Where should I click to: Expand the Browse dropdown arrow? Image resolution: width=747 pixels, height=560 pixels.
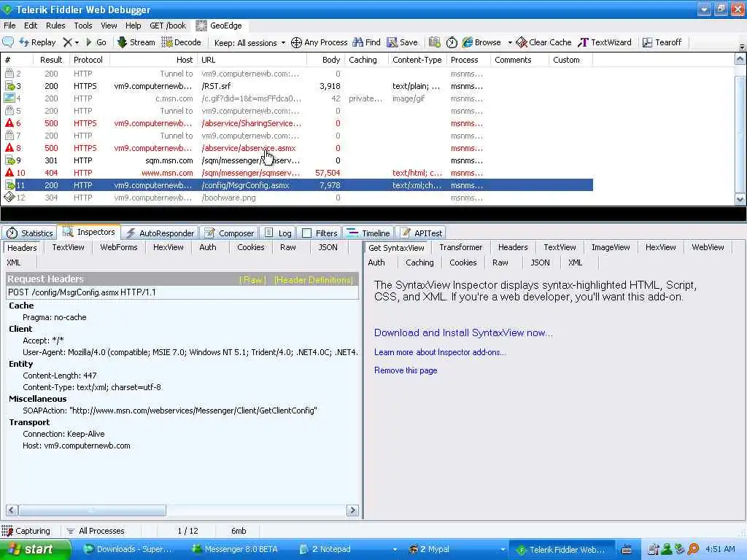point(510,42)
